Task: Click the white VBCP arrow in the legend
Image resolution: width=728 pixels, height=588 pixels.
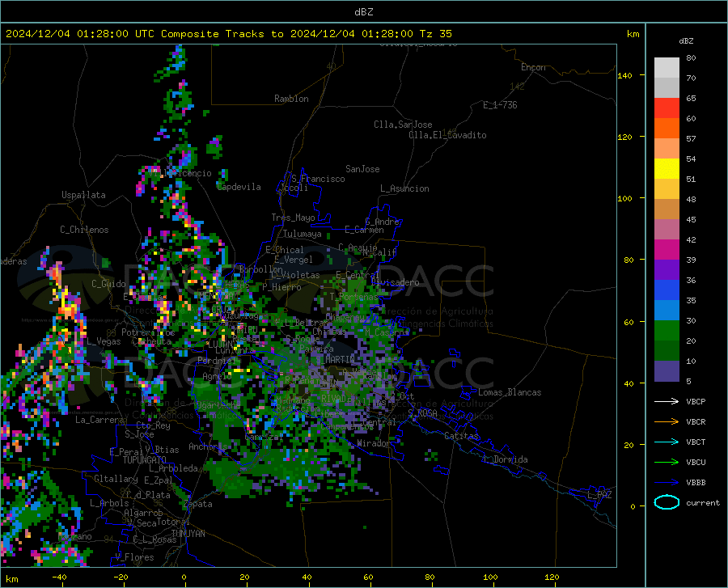Action: coord(667,401)
